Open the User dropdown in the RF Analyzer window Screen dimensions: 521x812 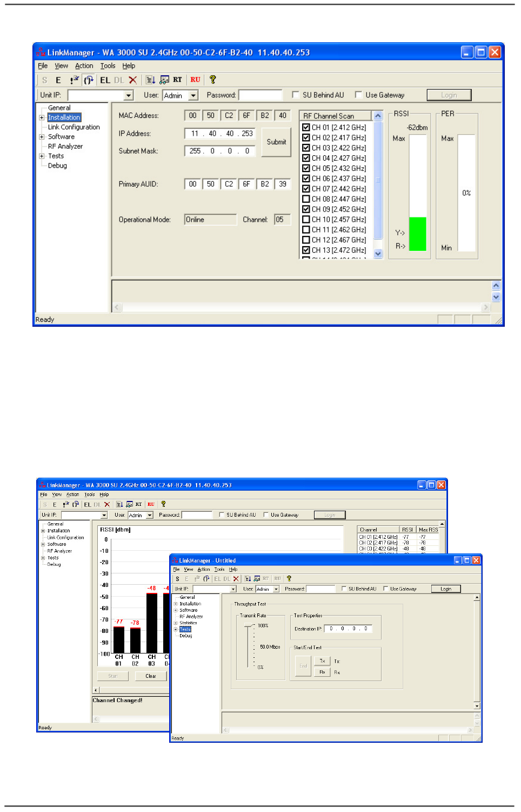(x=150, y=515)
